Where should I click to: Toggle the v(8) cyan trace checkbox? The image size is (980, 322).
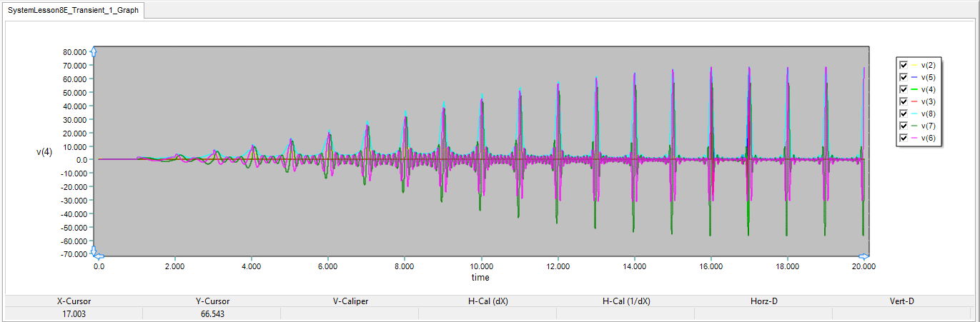(904, 114)
